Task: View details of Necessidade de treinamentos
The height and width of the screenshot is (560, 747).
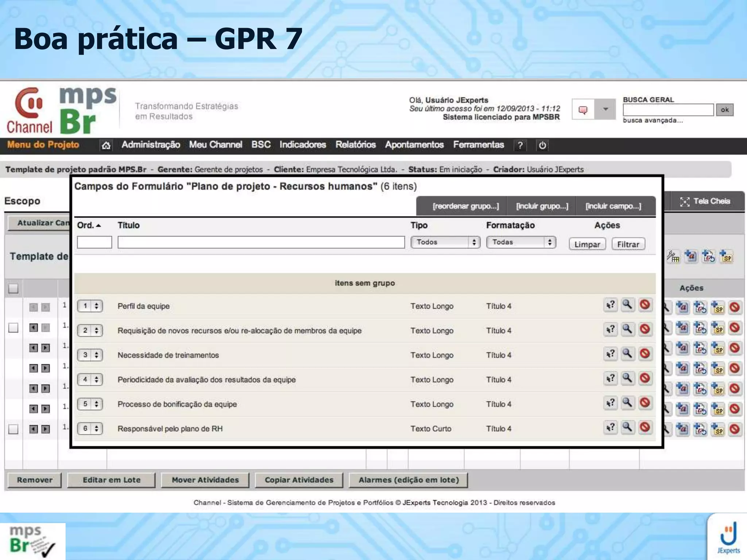Action: 627,354
